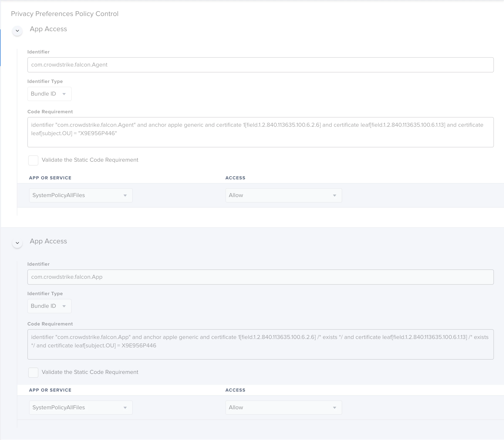Click the first App Access heading
Viewport: 504px width, 440px height.
[48, 29]
